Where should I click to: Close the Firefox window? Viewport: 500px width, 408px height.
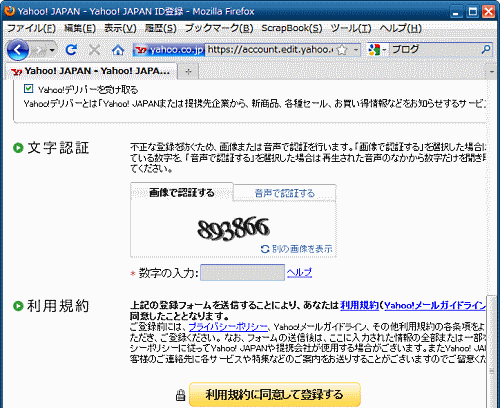pyautogui.click(x=488, y=12)
